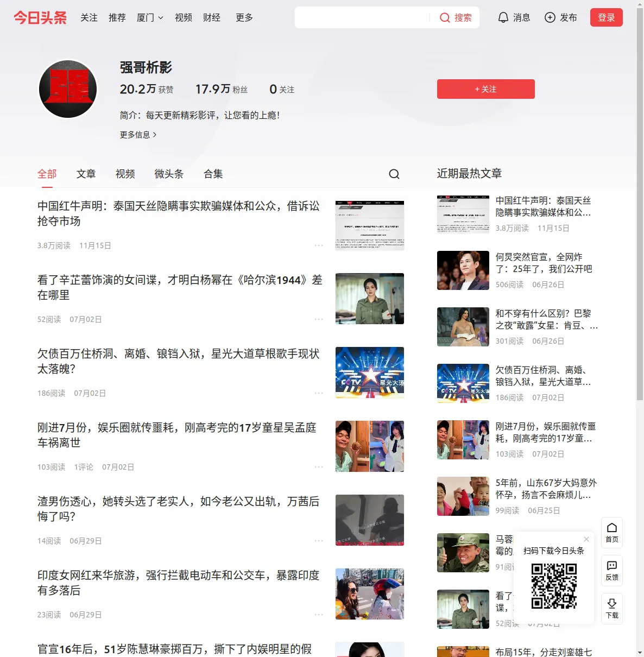
Task: Open more options for 中国红牛声明 article
Action: (x=319, y=245)
